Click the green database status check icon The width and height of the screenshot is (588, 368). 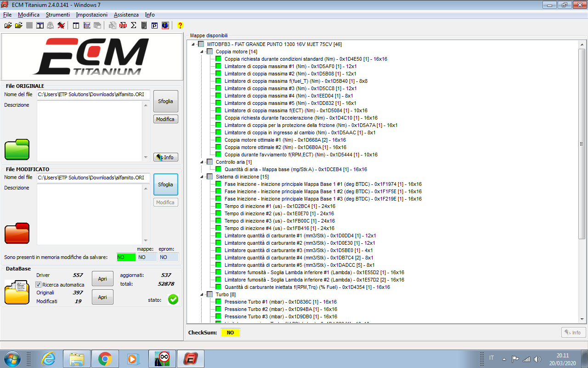(173, 299)
